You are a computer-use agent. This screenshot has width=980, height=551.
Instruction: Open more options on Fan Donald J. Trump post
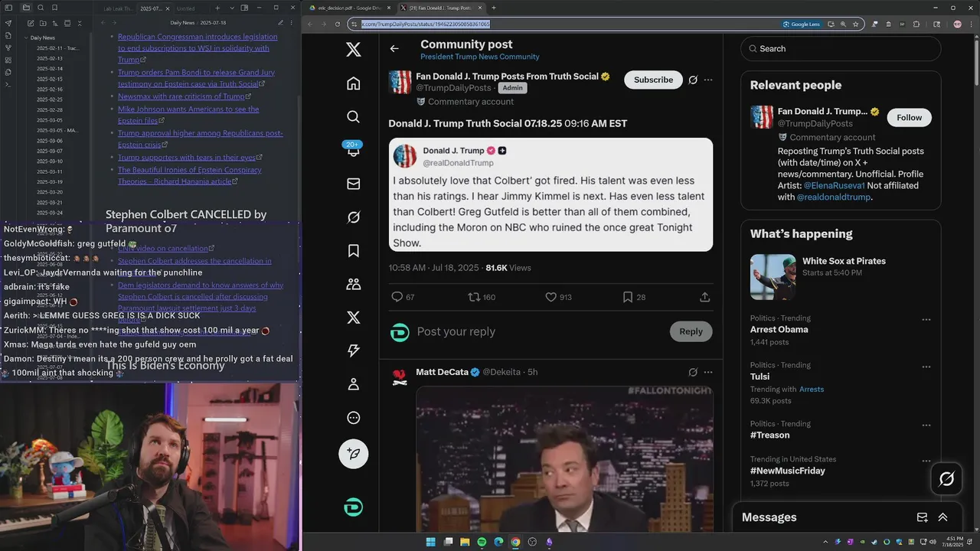[708, 80]
